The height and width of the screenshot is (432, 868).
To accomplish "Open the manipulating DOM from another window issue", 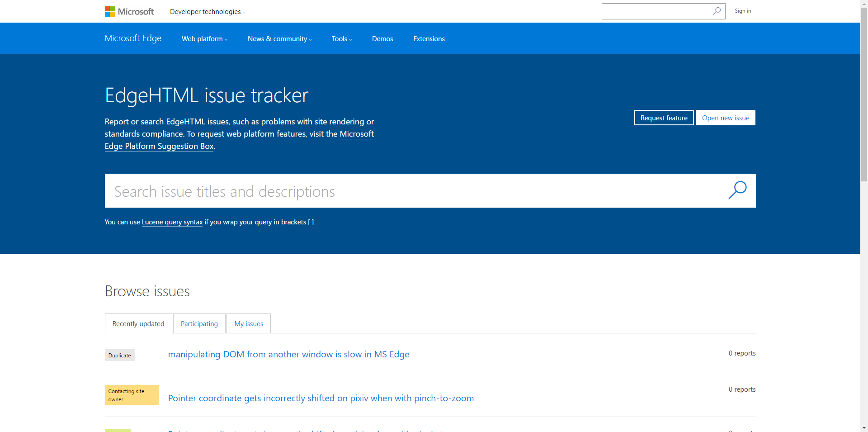I will point(288,354).
